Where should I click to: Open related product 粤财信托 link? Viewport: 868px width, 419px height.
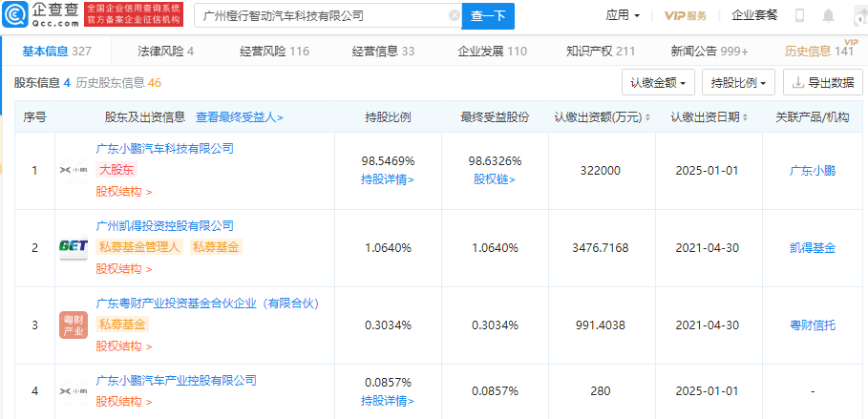coord(812,325)
